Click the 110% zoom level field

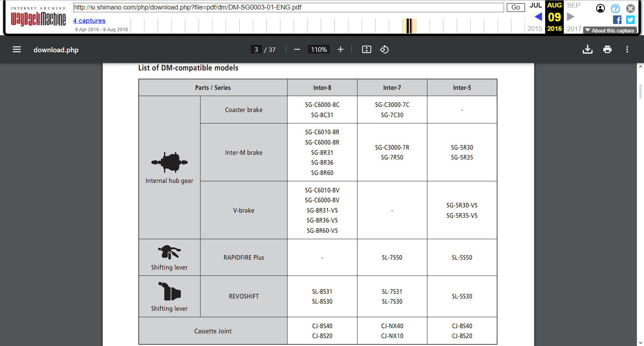(x=319, y=49)
